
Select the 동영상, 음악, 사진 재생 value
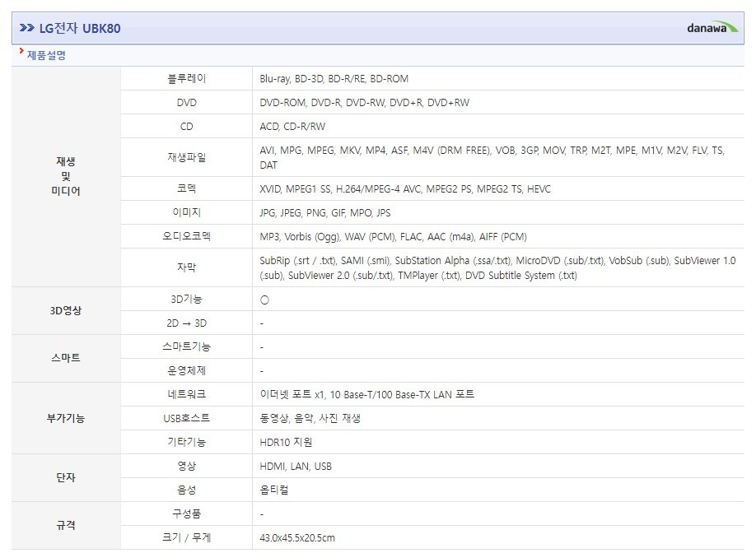tap(310, 419)
